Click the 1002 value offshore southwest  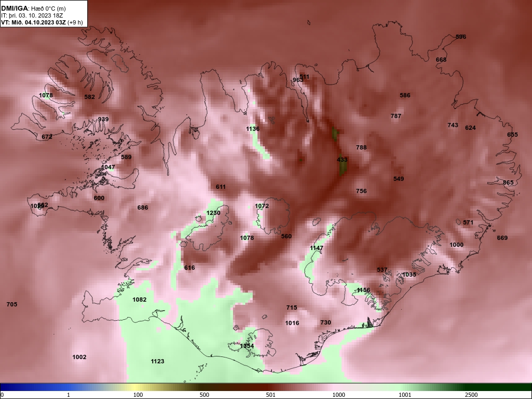79,358
